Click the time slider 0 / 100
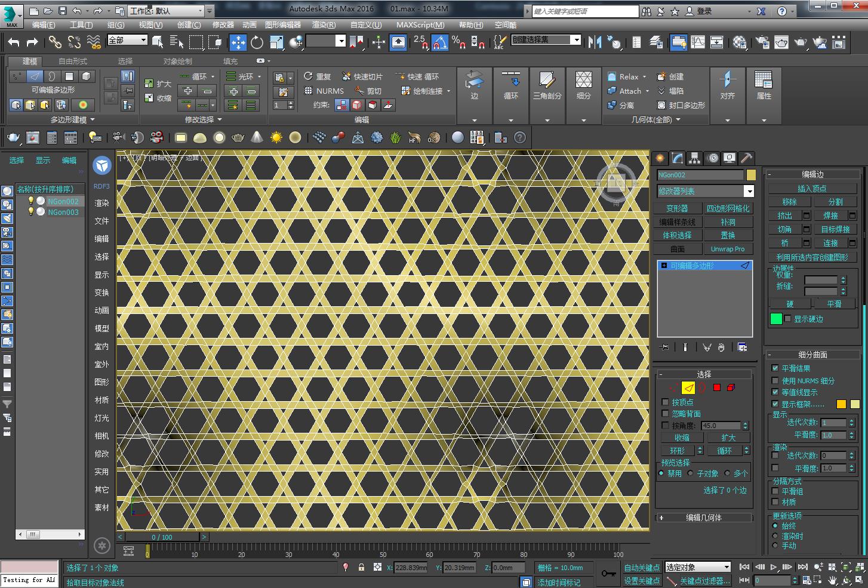 (x=162, y=537)
